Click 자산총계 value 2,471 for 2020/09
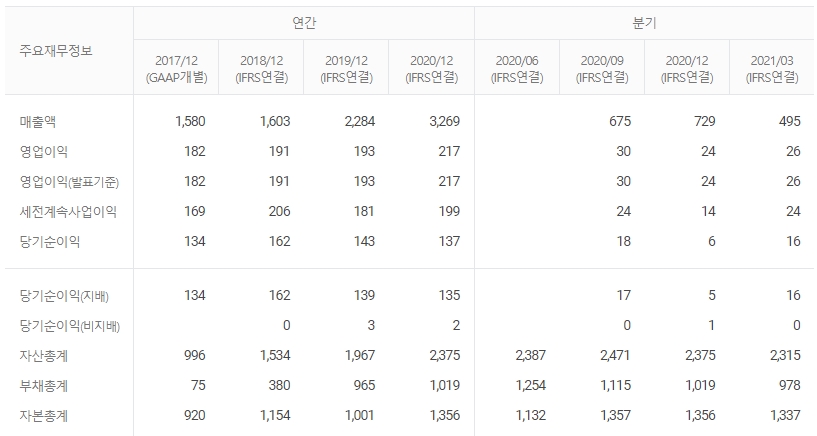 tap(615, 355)
